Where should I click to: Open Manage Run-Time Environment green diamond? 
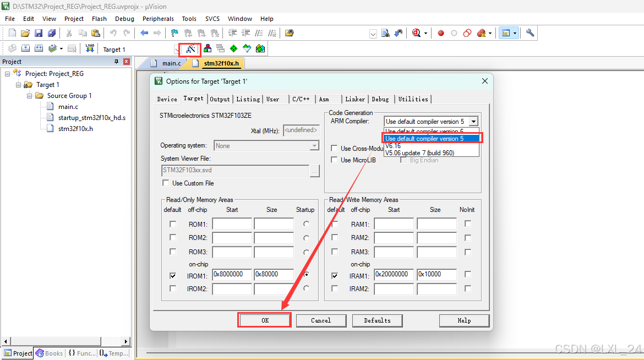point(234,48)
